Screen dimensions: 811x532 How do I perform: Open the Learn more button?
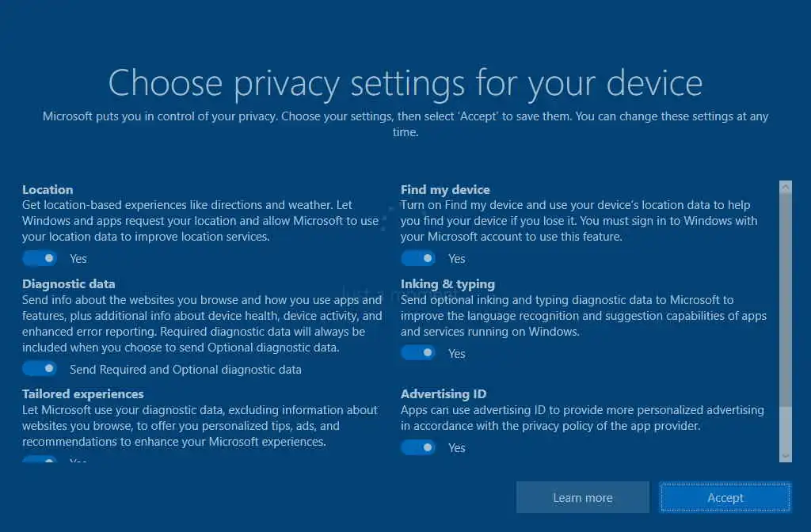pyautogui.click(x=582, y=498)
